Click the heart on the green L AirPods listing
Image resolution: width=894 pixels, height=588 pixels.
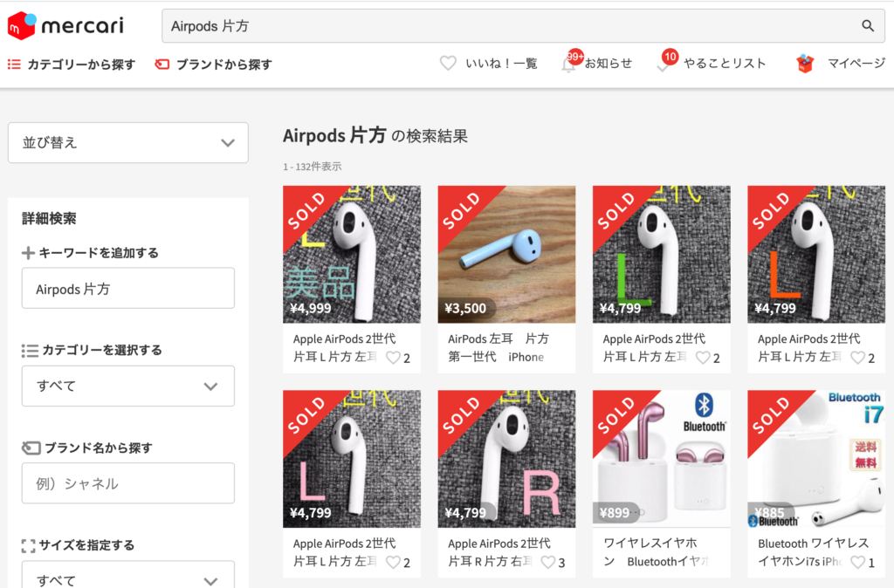click(703, 358)
